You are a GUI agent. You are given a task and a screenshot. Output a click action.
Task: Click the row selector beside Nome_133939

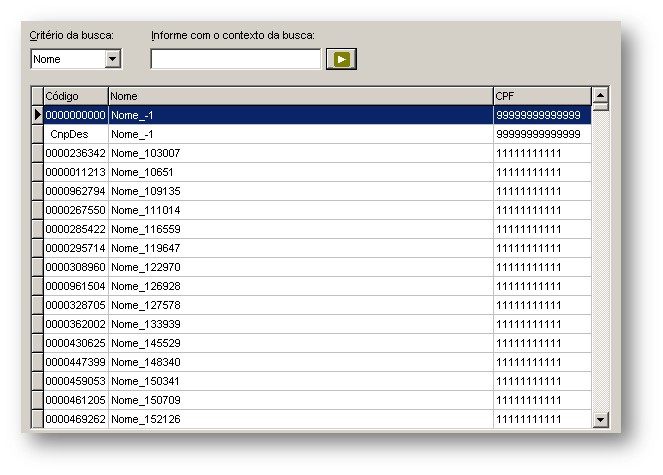pos(38,324)
